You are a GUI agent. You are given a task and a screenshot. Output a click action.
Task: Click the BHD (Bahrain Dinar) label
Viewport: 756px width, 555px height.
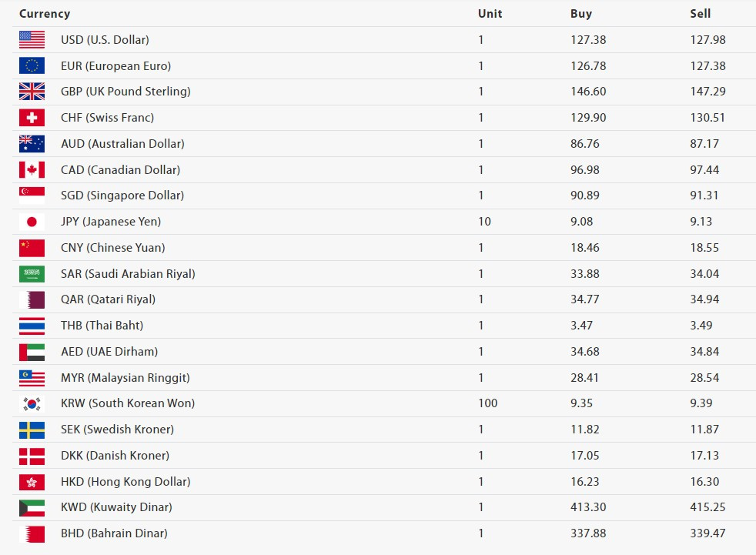[x=114, y=533]
